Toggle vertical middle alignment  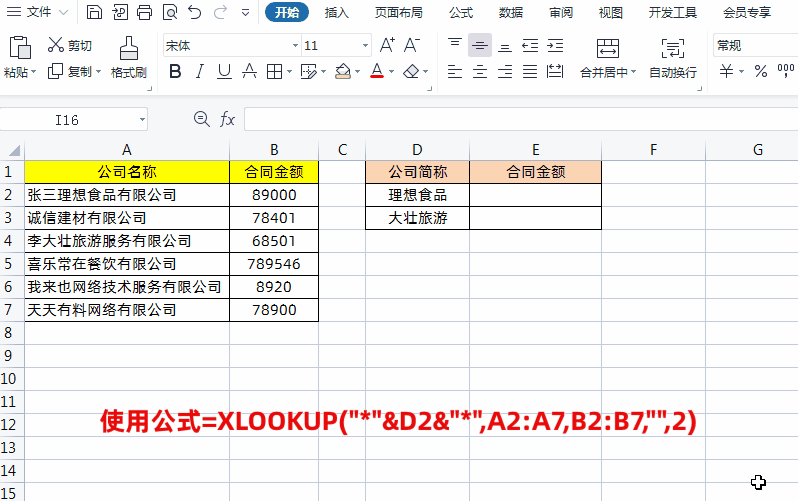tap(479, 45)
